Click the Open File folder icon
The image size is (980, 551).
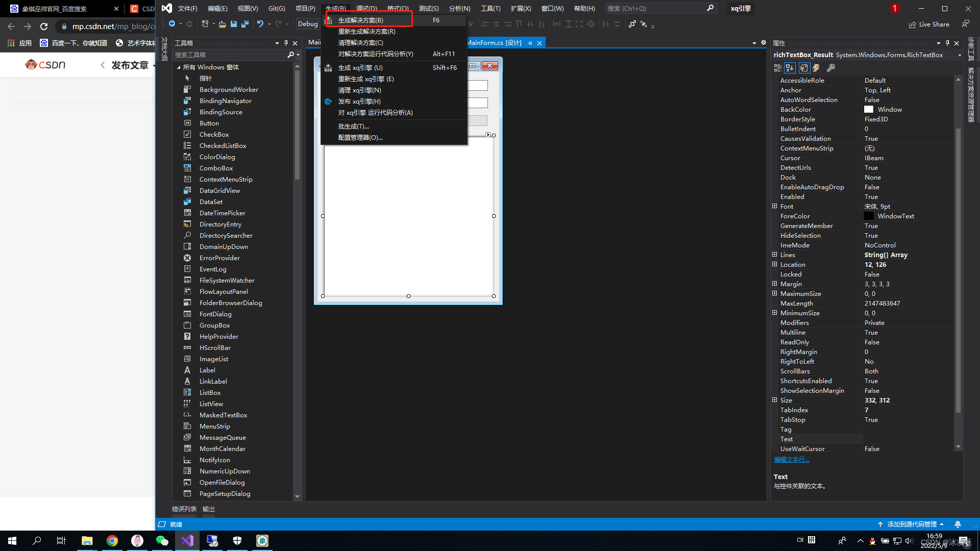222,24
